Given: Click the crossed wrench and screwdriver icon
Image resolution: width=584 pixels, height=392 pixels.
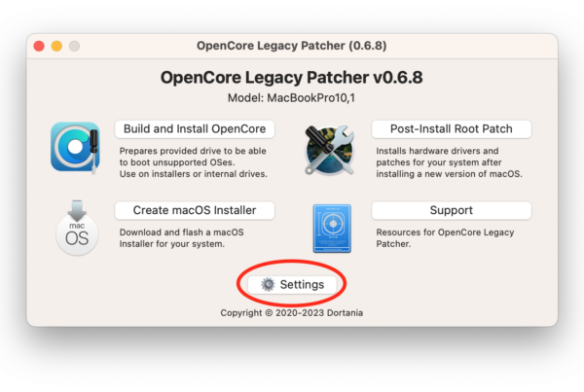Looking at the screenshot, I should pos(329,150).
